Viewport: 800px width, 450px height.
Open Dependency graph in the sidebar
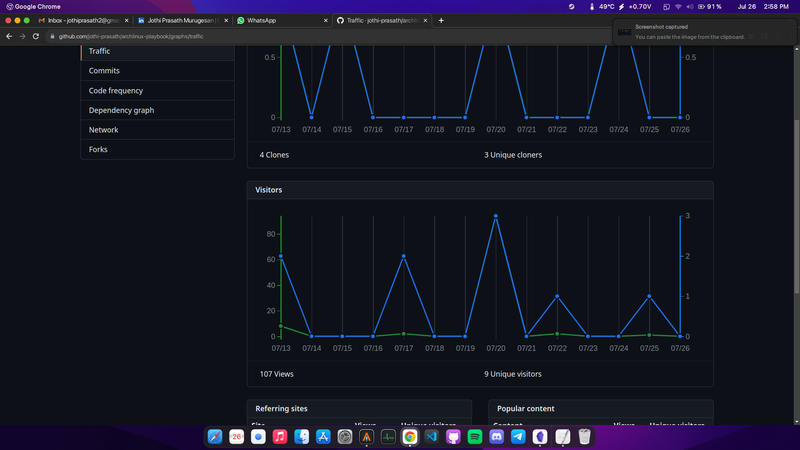(121, 110)
